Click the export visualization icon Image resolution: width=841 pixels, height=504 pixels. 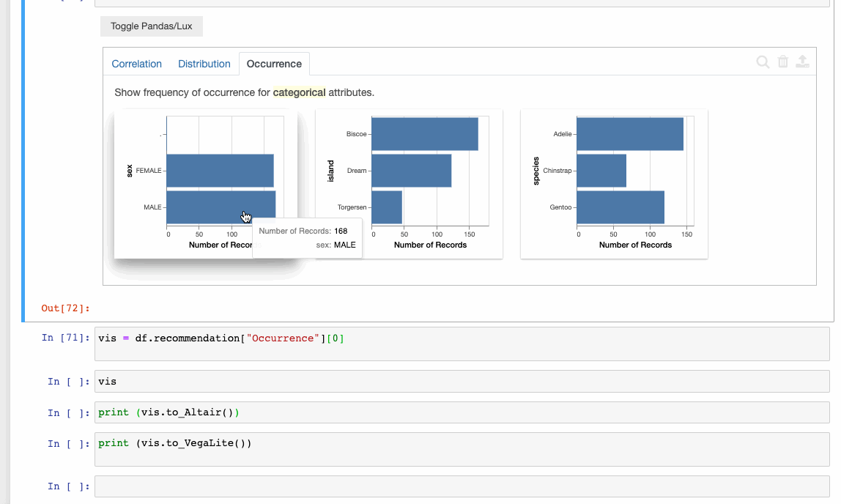802,62
